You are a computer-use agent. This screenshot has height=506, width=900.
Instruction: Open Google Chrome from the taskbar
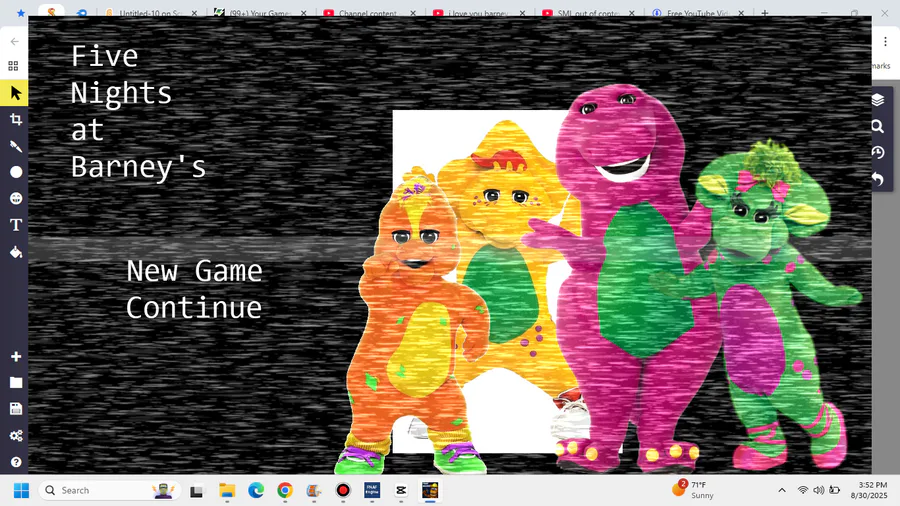click(285, 491)
